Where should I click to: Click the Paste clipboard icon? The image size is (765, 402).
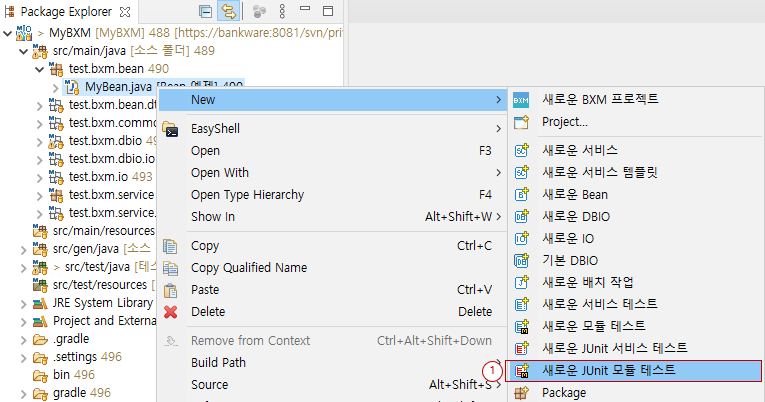pyautogui.click(x=170, y=290)
